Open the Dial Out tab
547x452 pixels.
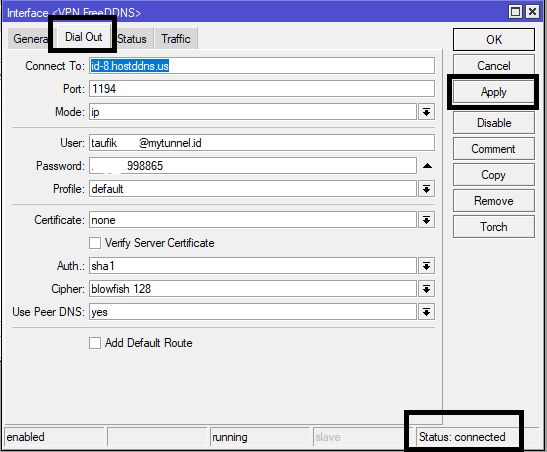[x=83, y=37]
